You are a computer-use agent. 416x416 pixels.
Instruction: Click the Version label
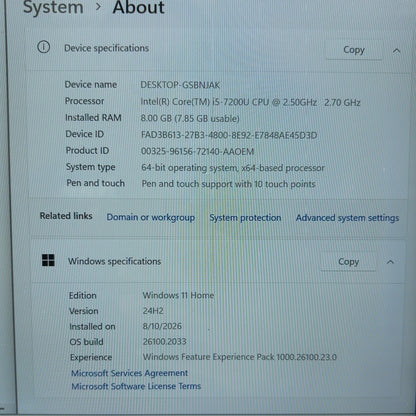click(x=84, y=311)
